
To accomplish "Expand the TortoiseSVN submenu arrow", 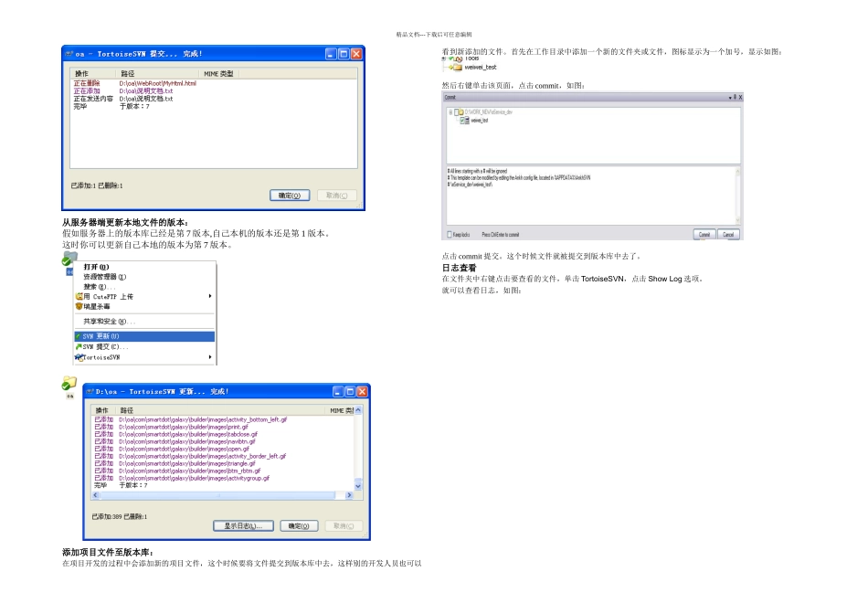I will (210, 357).
